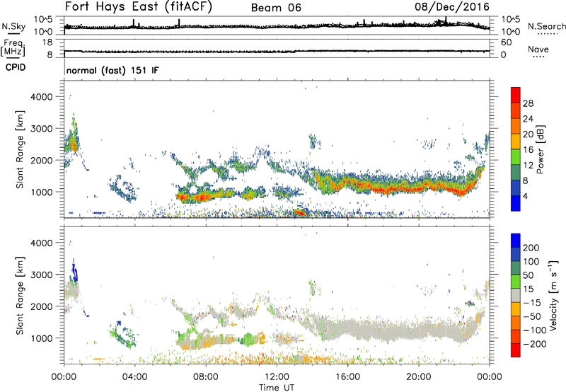Click the 'N.Search' legend label
This screenshot has height=392, width=566.
tap(547, 26)
